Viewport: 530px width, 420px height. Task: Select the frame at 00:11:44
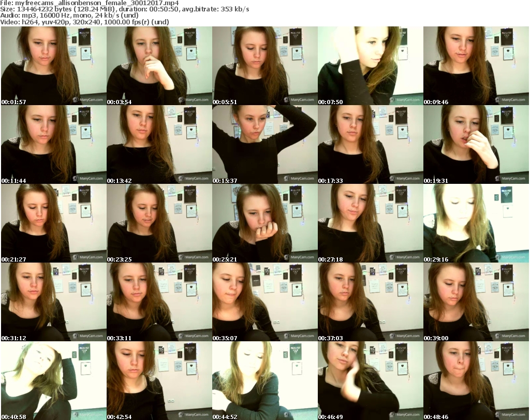click(x=54, y=144)
